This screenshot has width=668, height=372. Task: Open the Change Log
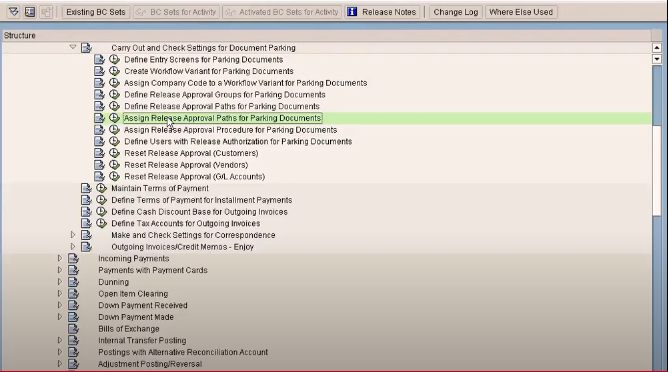pyautogui.click(x=455, y=12)
